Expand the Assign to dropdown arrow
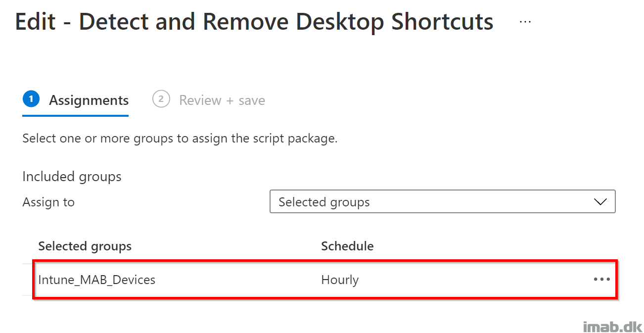 600,202
